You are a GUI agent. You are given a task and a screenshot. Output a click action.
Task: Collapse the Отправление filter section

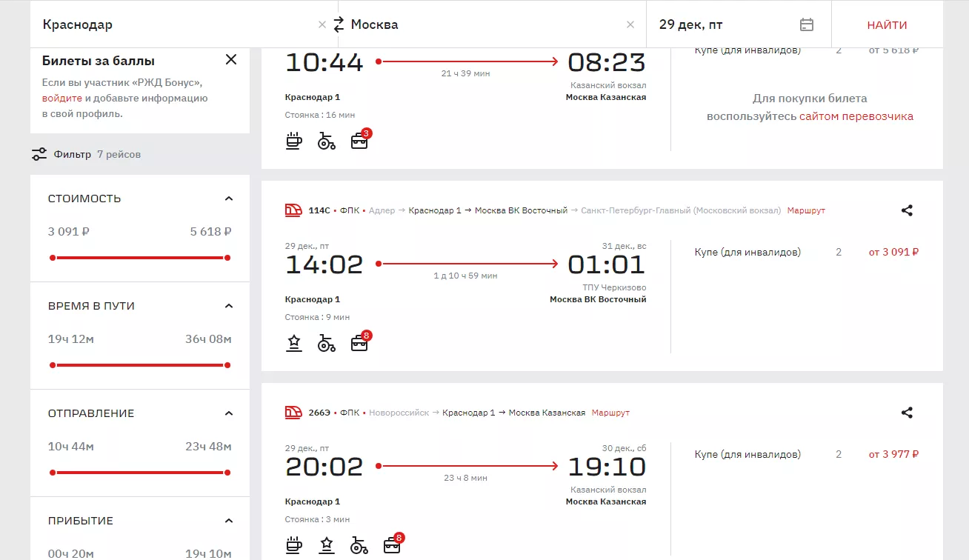[229, 413]
